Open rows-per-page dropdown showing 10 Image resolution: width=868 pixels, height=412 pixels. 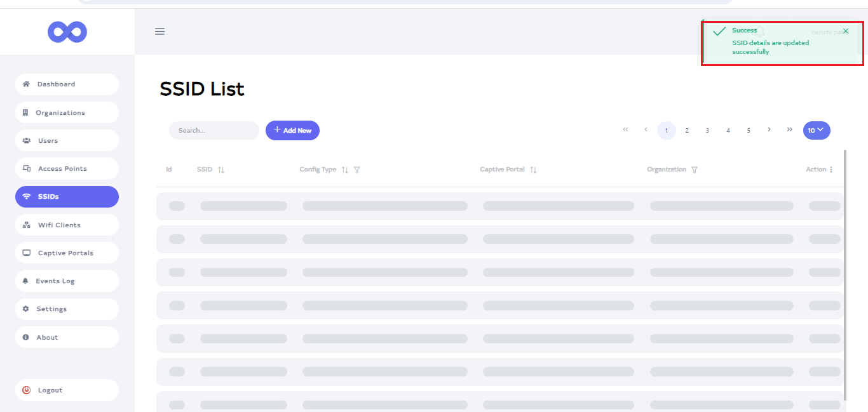click(x=817, y=130)
